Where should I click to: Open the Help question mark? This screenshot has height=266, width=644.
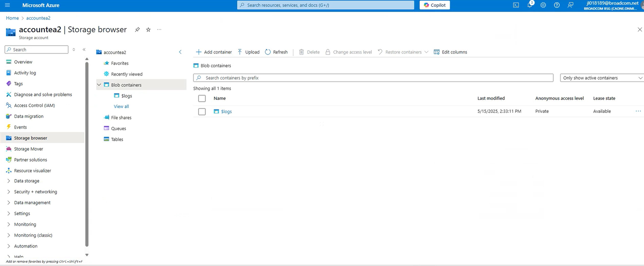tap(557, 5)
